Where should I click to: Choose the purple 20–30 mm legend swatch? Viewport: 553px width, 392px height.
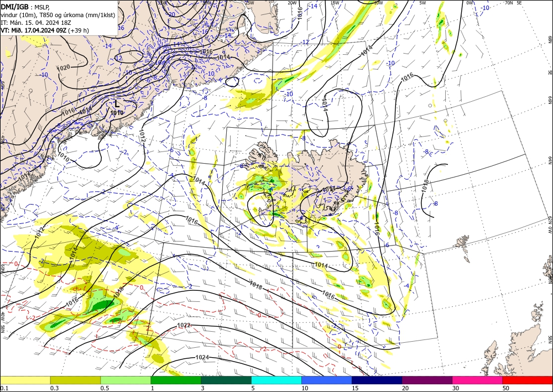427,380
